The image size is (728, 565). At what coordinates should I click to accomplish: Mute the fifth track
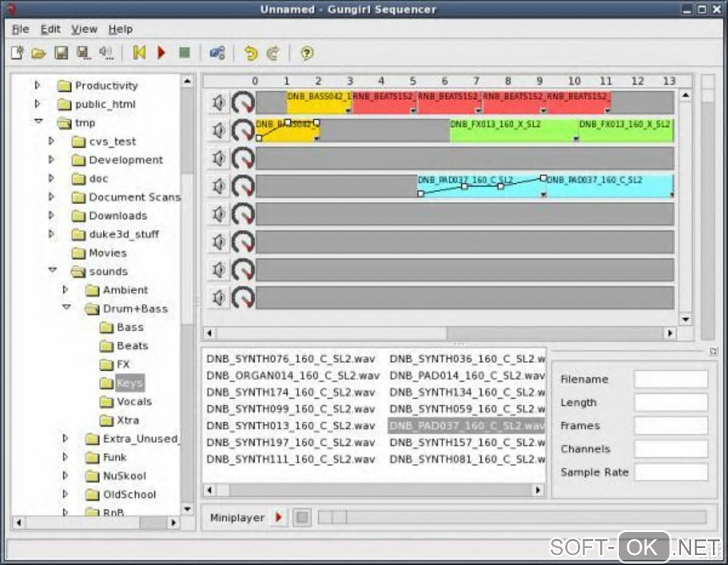[x=218, y=214]
